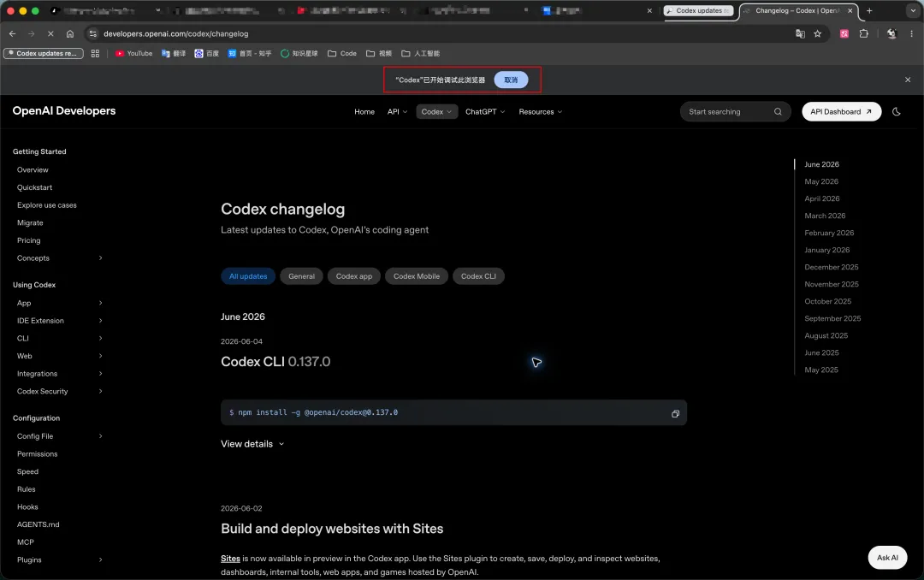This screenshot has width=924, height=580.
Task: Click translate page icon in address bar
Action: point(800,33)
